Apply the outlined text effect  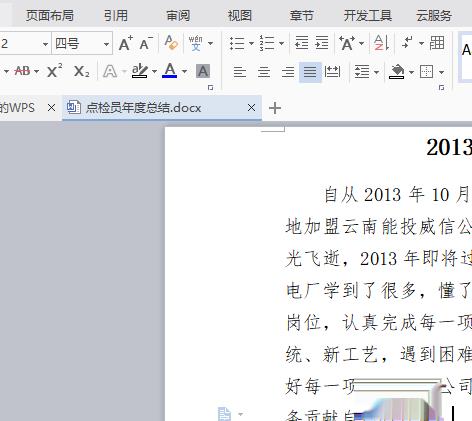click(x=110, y=71)
